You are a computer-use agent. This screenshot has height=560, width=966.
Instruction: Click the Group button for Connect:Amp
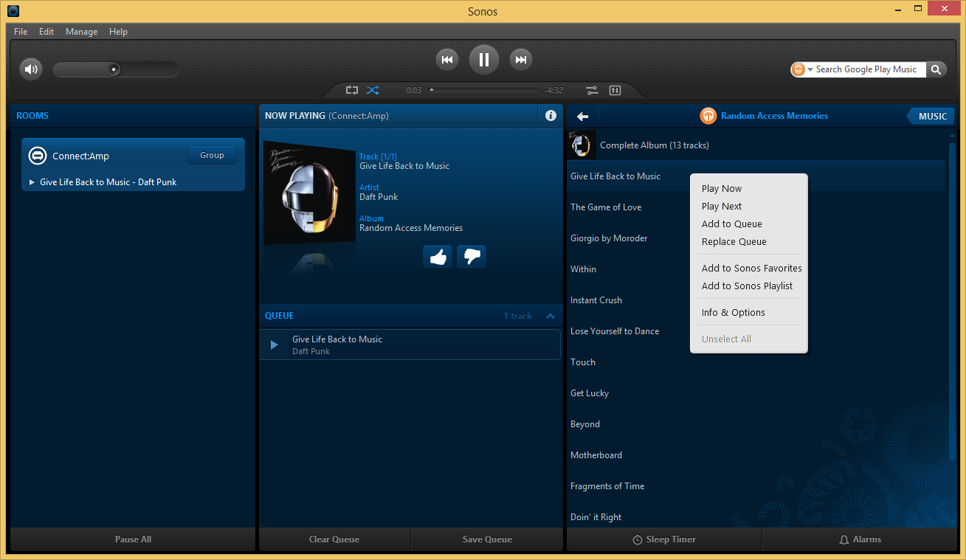212,155
